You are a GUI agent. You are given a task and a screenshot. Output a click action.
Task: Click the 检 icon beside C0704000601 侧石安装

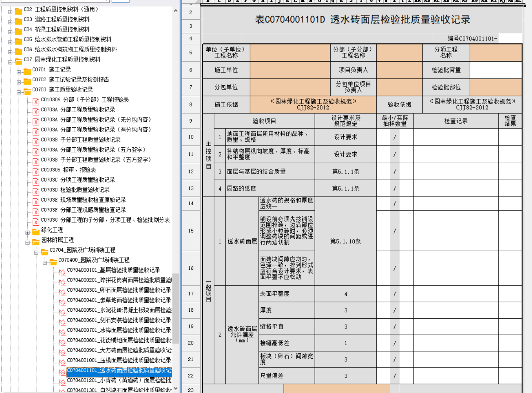62,322
